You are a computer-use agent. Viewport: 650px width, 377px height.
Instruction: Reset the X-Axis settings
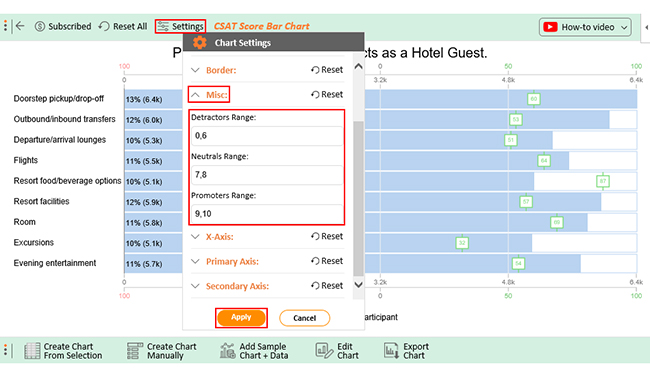(327, 236)
